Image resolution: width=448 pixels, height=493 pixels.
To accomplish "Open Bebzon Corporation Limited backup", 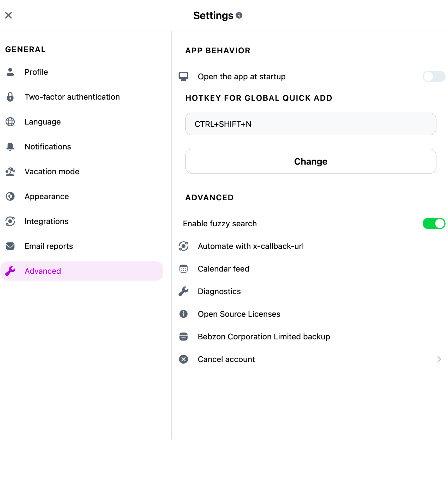I will [264, 336].
